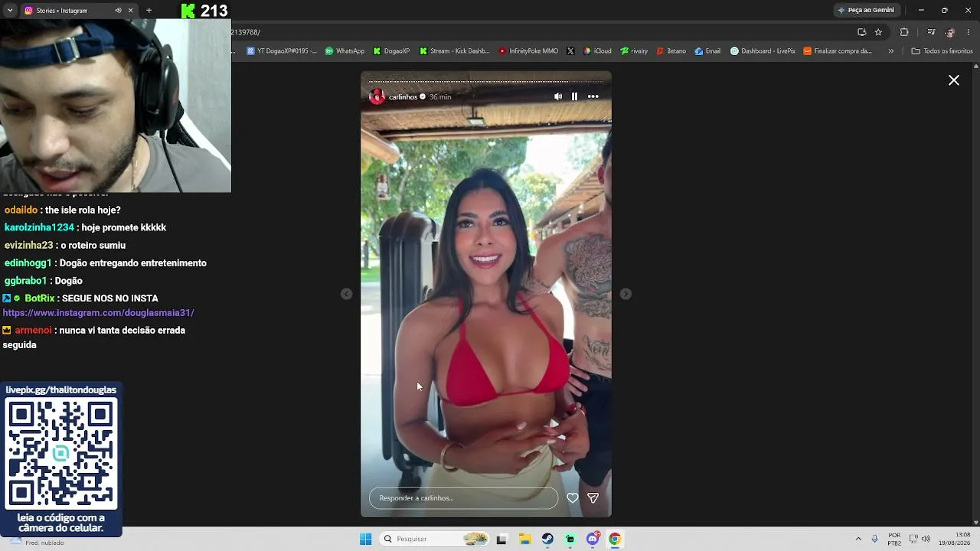Click the Peça ao Gemini button
The width and height of the screenshot is (980, 551).
point(866,10)
